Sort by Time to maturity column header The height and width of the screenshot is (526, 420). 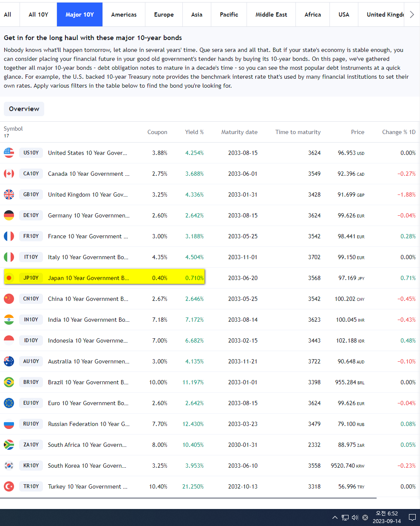[298, 132]
